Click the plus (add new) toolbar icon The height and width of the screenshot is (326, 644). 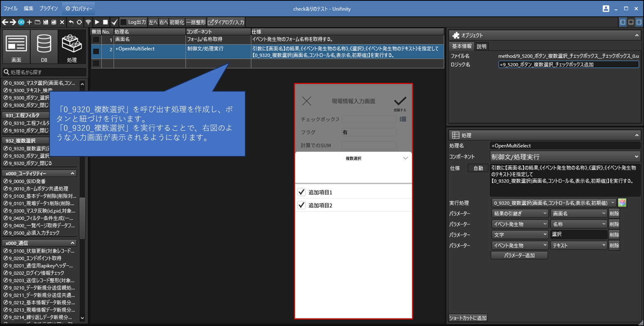click(29, 22)
